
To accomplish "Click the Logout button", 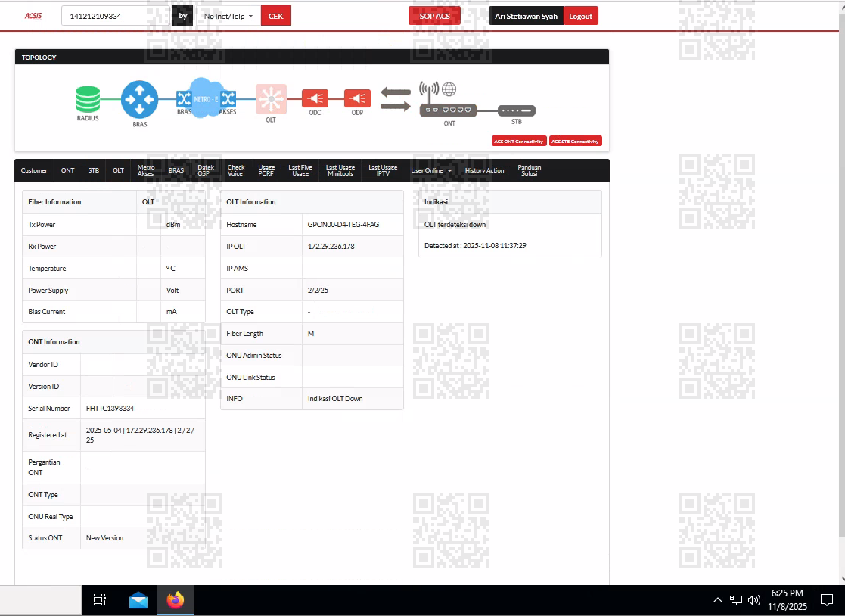I will pyautogui.click(x=580, y=16).
